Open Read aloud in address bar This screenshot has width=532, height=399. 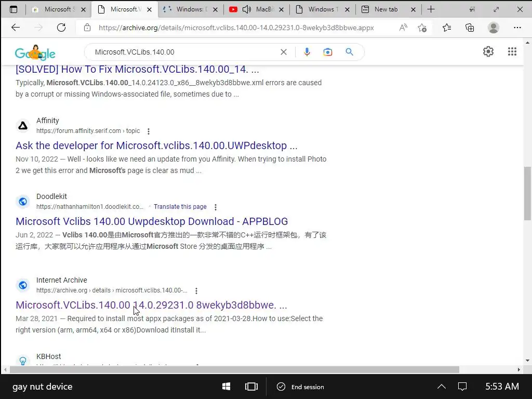(x=403, y=28)
